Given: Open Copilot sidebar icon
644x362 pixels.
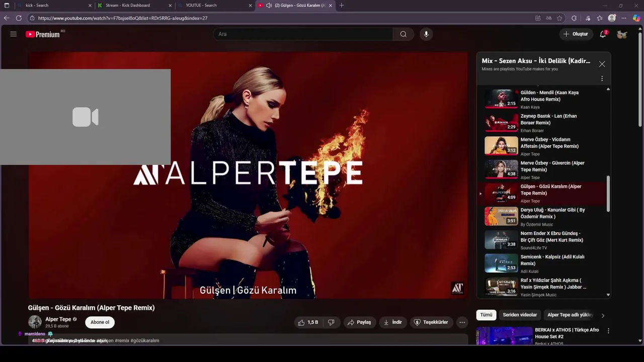Looking at the screenshot, I should pyautogui.click(x=636, y=18).
